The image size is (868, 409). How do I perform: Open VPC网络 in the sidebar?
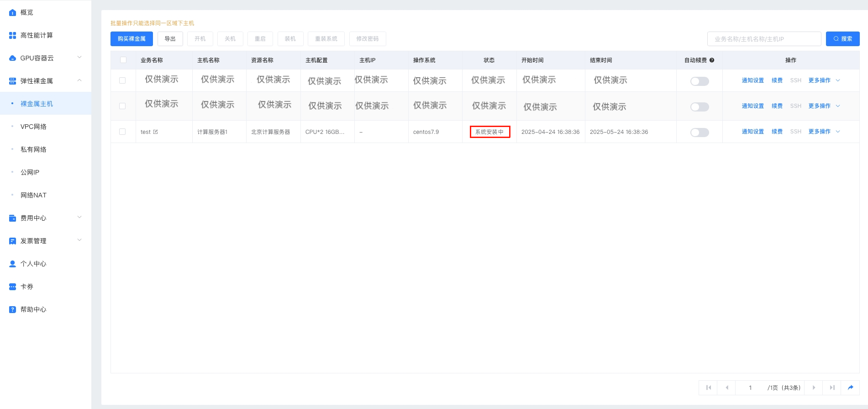click(33, 127)
